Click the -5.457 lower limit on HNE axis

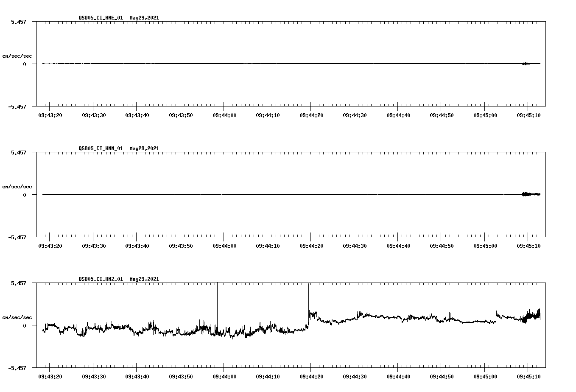pyautogui.click(x=17, y=106)
